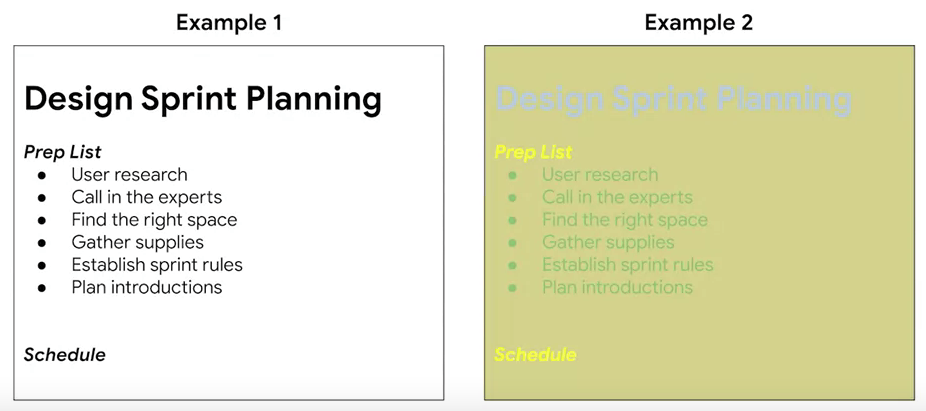
Task: Click green Gather supplies text
Action: 608,242
